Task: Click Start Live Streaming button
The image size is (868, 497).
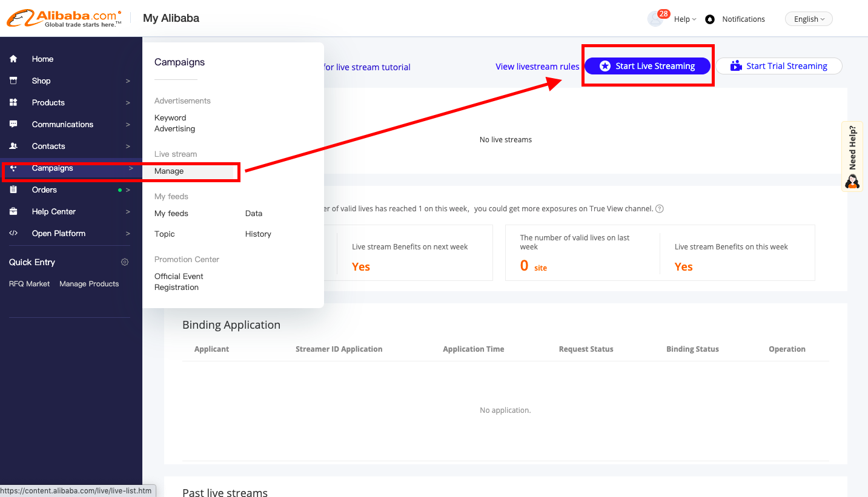Action: point(648,66)
